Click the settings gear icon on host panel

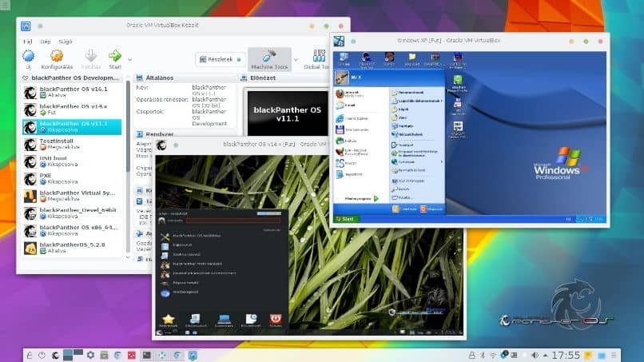(x=90, y=355)
